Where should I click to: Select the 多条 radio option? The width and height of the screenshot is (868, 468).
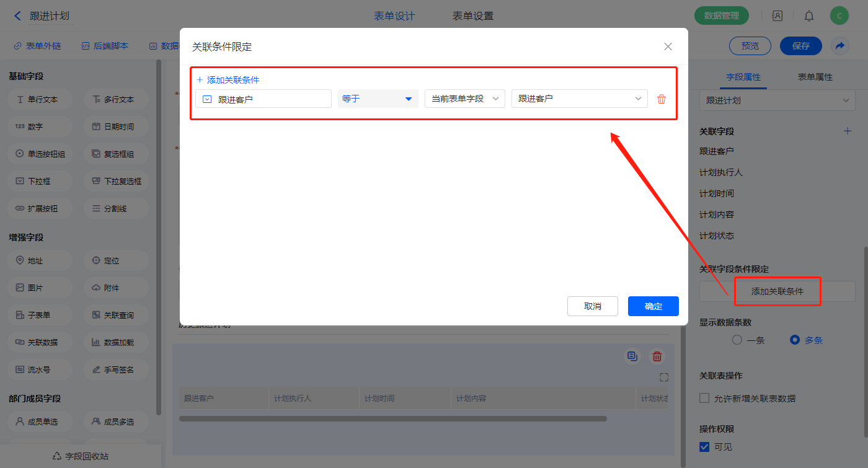click(795, 340)
